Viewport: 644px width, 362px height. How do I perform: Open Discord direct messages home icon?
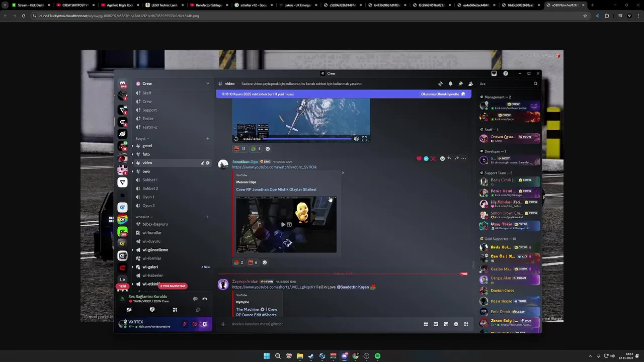click(x=122, y=84)
